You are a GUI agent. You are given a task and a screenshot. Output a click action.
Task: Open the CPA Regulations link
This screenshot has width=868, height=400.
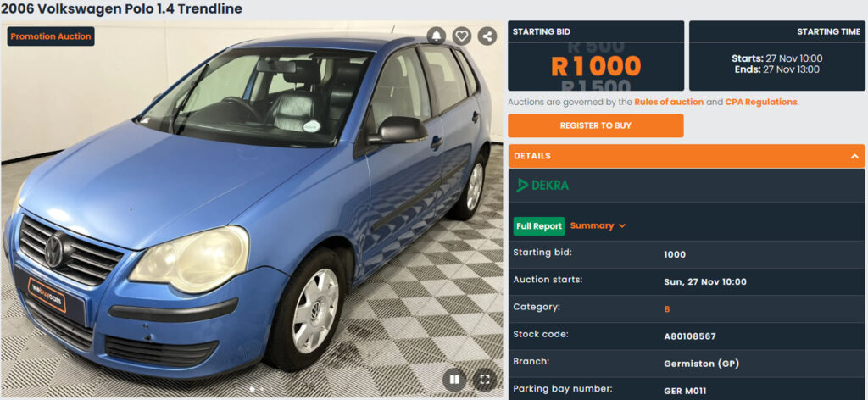tap(761, 102)
